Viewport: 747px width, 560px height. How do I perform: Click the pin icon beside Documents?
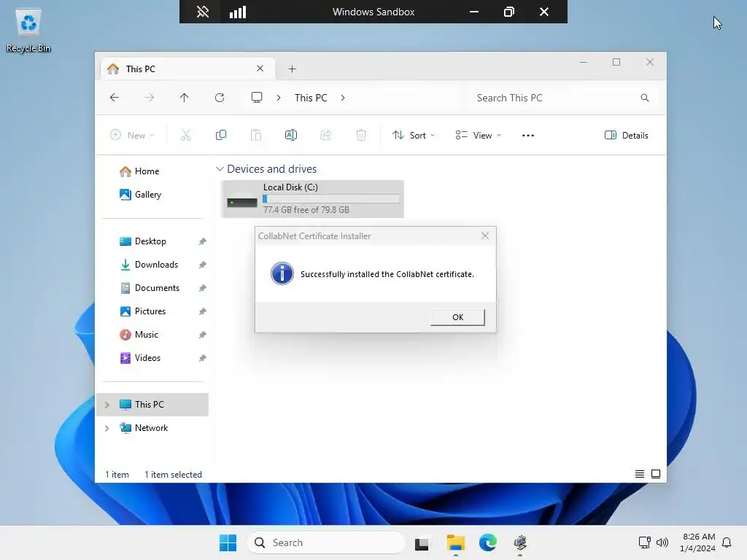(203, 288)
